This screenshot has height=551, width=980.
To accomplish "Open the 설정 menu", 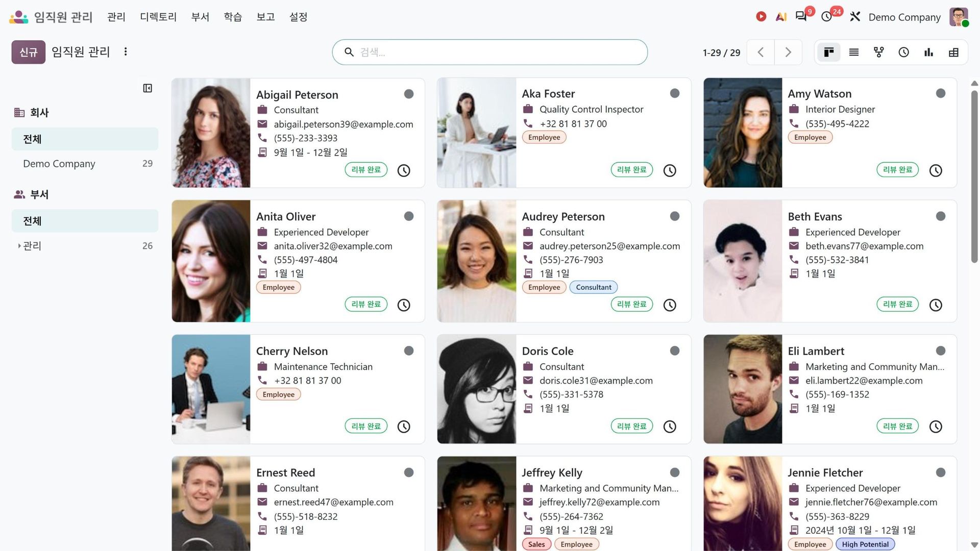I will (298, 17).
